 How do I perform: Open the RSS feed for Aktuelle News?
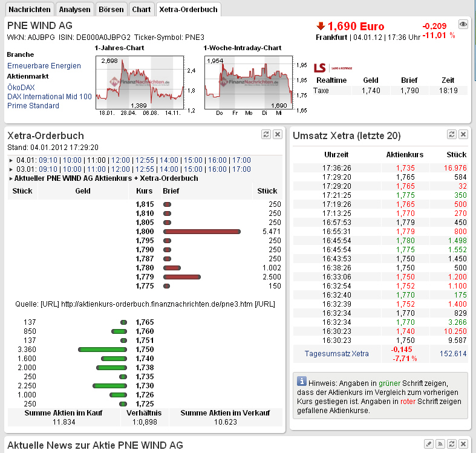[440, 444]
